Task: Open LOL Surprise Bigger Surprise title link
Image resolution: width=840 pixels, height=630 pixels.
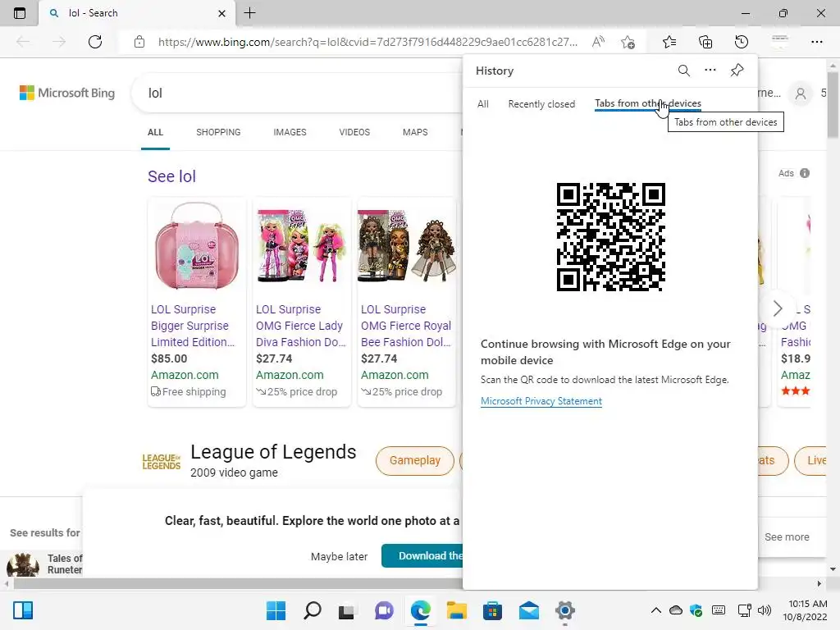Action: pyautogui.click(x=193, y=326)
